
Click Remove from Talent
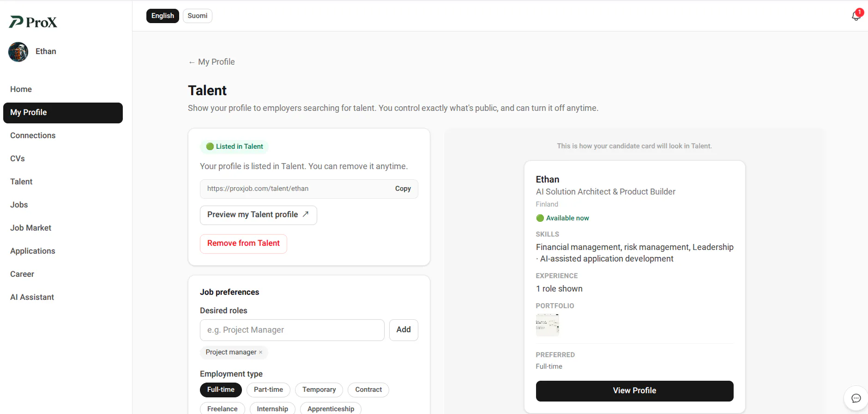click(243, 244)
